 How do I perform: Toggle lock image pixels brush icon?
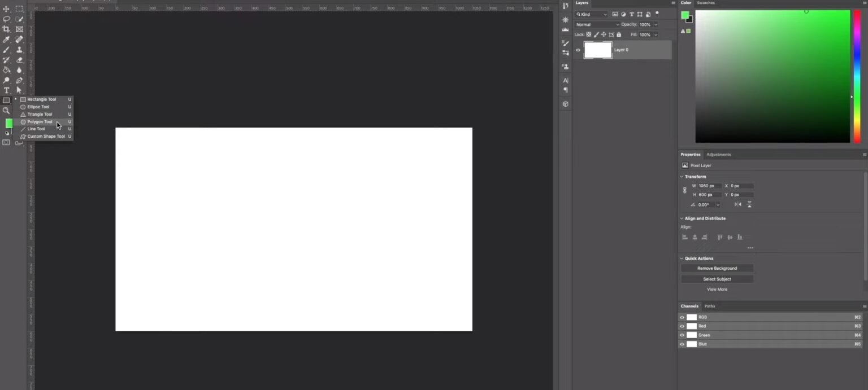pos(596,34)
